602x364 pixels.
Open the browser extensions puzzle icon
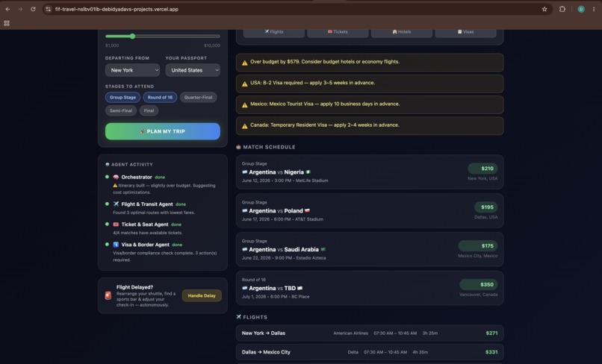pos(562,9)
